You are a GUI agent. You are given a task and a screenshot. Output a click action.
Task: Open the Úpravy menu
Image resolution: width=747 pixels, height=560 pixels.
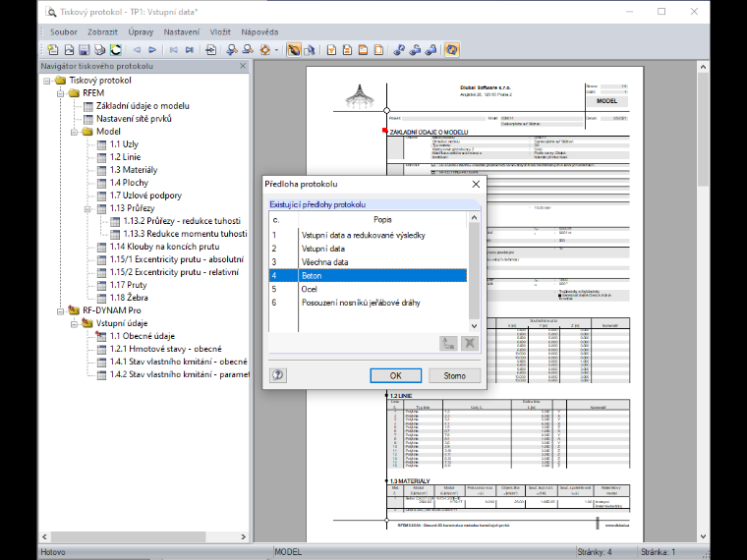pos(141,31)
